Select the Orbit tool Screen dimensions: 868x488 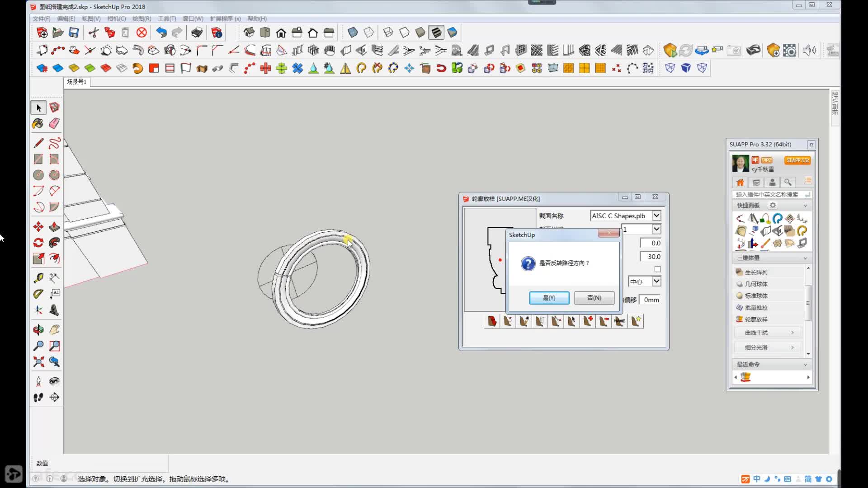38,329
